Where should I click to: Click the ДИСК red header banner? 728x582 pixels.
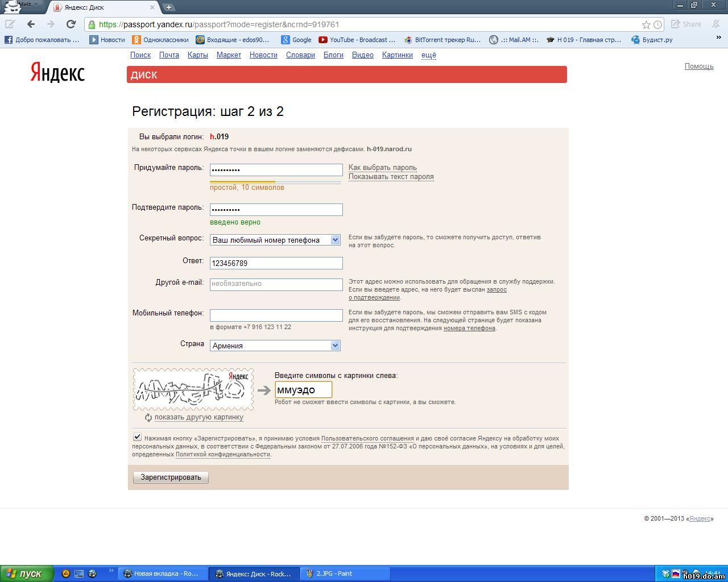pos(347,74)
